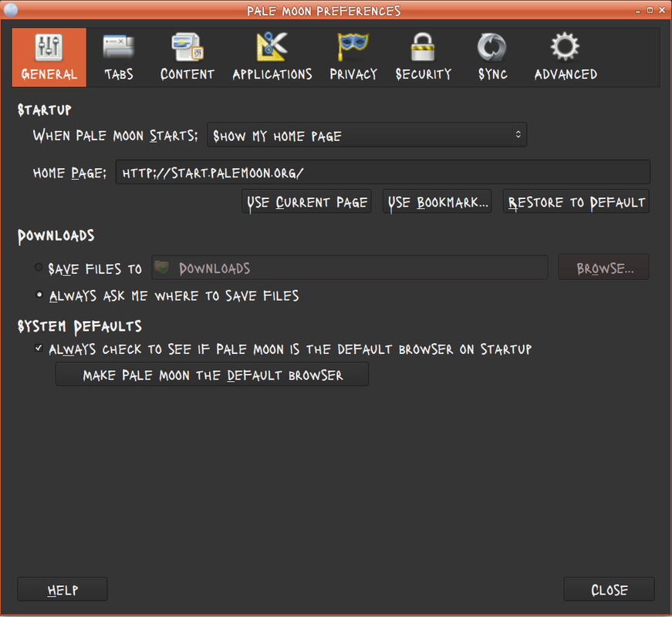Click Restore to Default button

pos(576,201)
